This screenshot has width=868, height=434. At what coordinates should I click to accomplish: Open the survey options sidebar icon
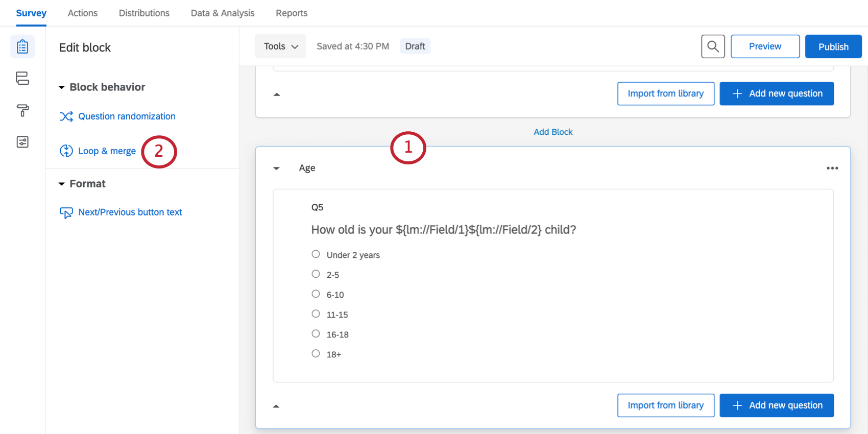click(x=22, y=142)
